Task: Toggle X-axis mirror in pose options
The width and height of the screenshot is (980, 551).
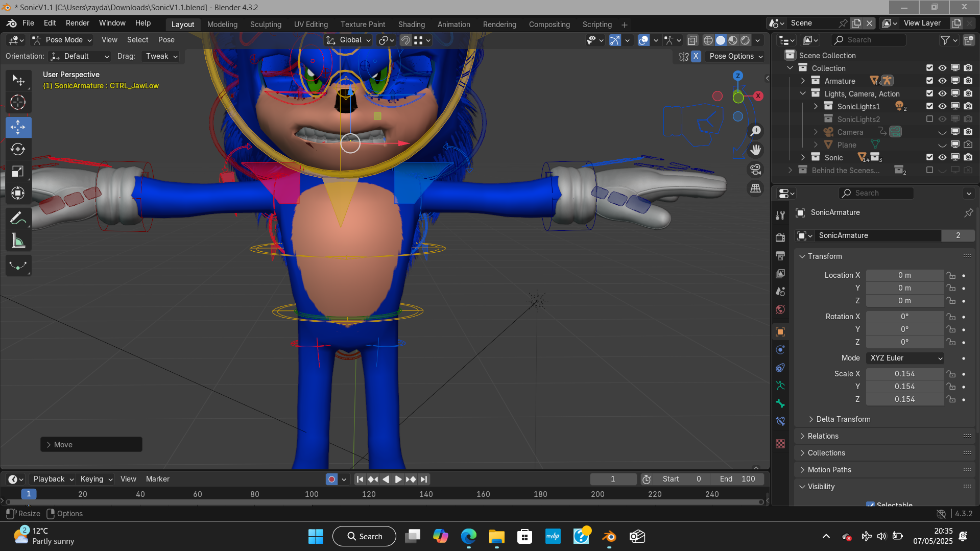Action: (696, 56)
